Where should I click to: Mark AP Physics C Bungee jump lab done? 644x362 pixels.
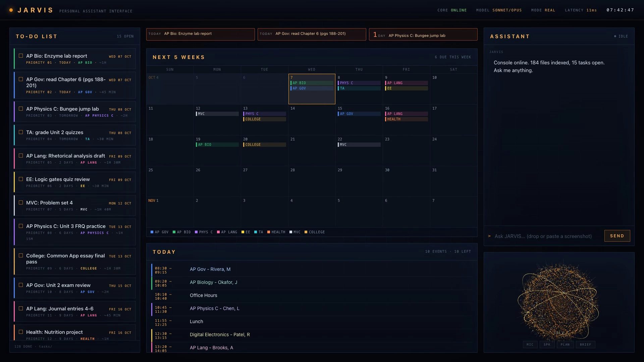tap(21, 109)
